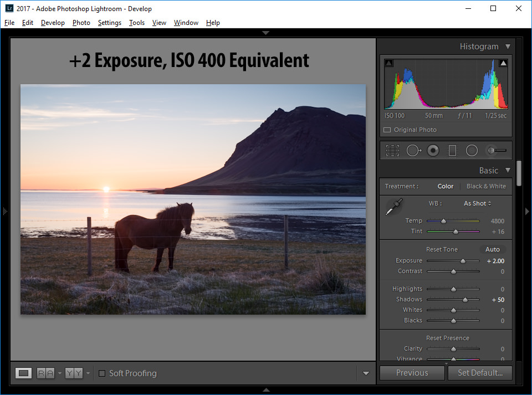Click the Set Default... button
This screenshot has height=395, width=532.
point(480,373)
